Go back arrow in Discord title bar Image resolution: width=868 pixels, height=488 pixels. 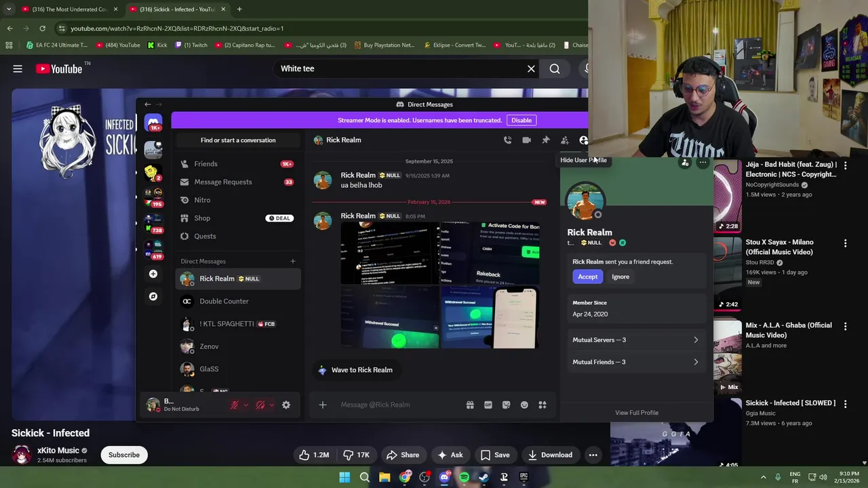(148, 104)
